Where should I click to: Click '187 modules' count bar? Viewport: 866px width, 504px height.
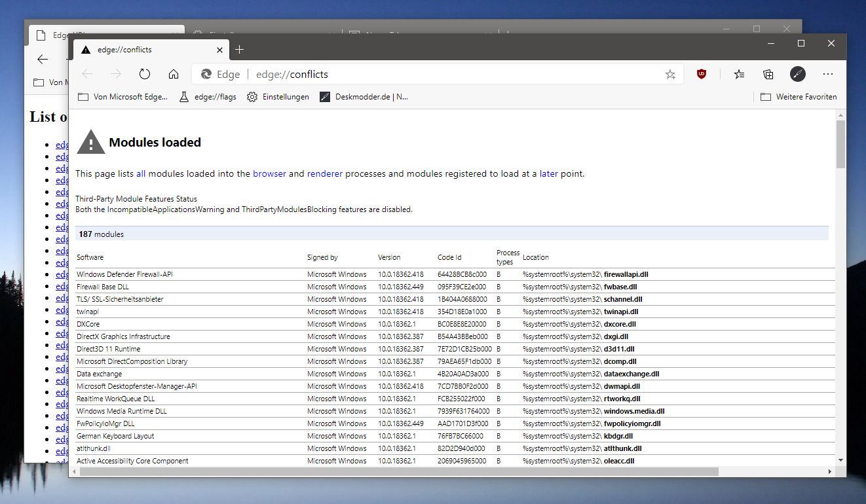coord(452,234)
